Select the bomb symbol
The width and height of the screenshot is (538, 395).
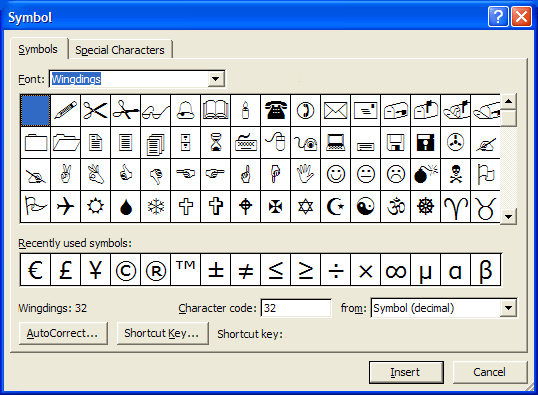pyautogui.click(x=425, y=174)
